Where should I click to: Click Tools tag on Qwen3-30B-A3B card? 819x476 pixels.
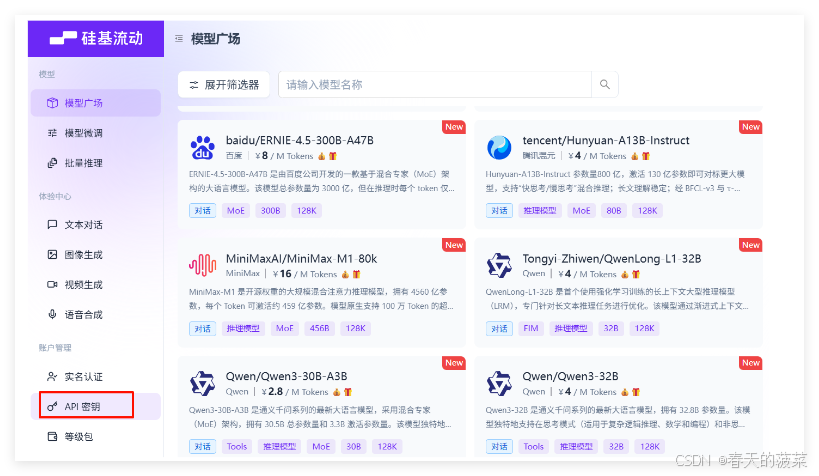coord(237,446)
